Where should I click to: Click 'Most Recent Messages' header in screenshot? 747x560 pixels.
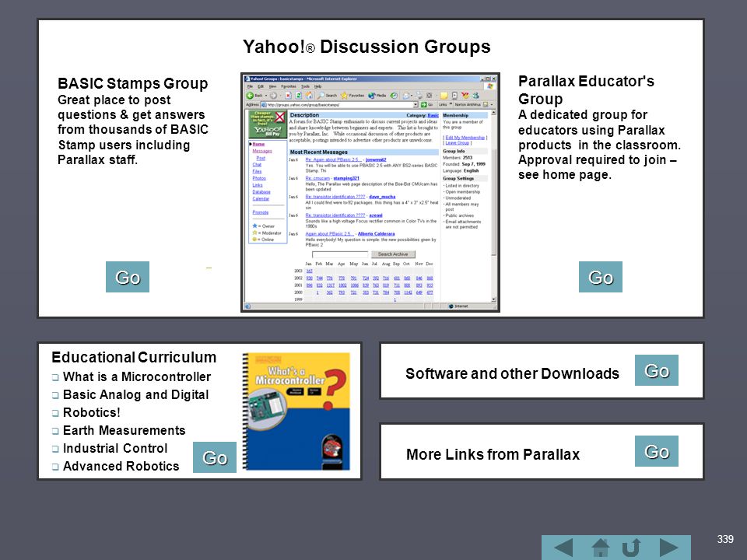click(319, 152)
